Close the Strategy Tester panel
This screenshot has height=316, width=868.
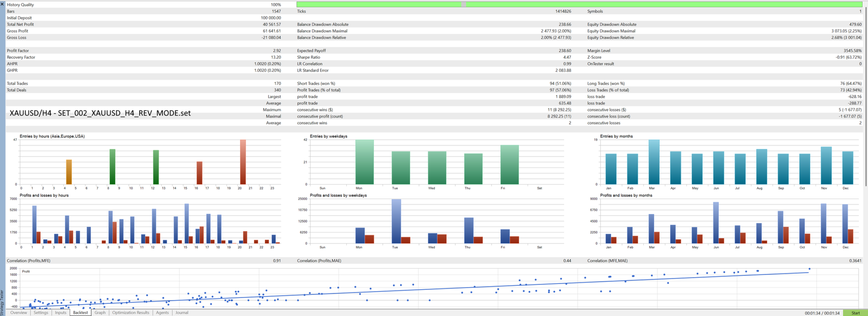pos(2,4)
